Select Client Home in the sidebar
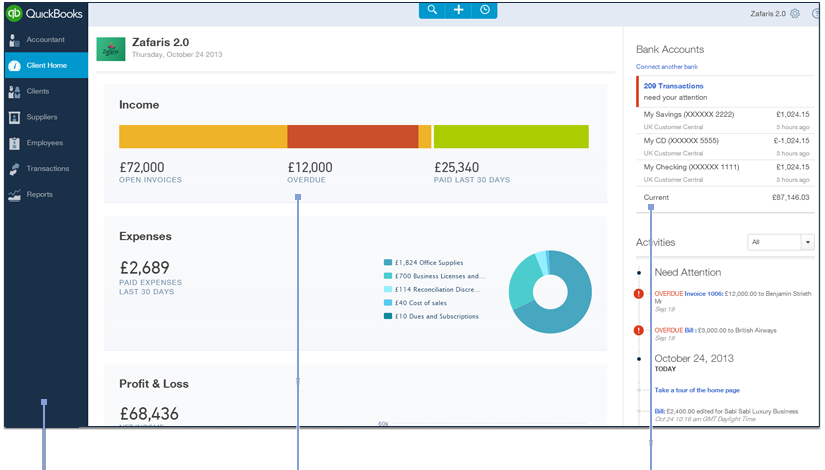Screen dimensions: 825x470 point(46,65)
